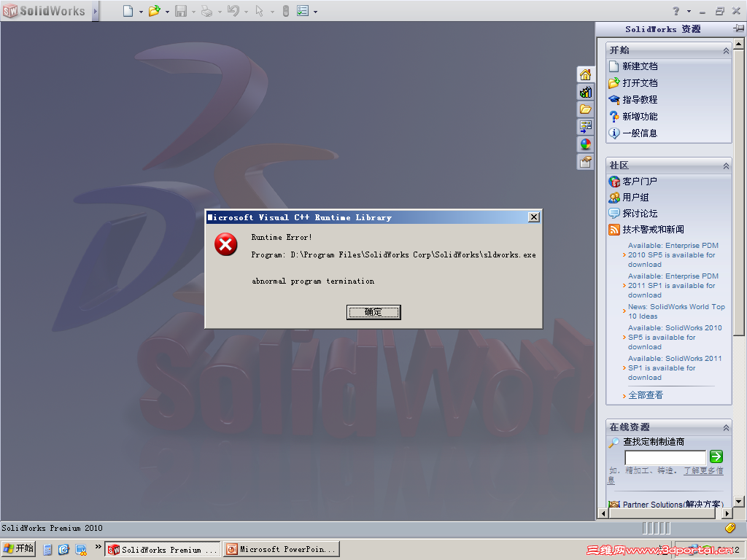Click the SolidWorks logo in the title bar

pos(44,10)
